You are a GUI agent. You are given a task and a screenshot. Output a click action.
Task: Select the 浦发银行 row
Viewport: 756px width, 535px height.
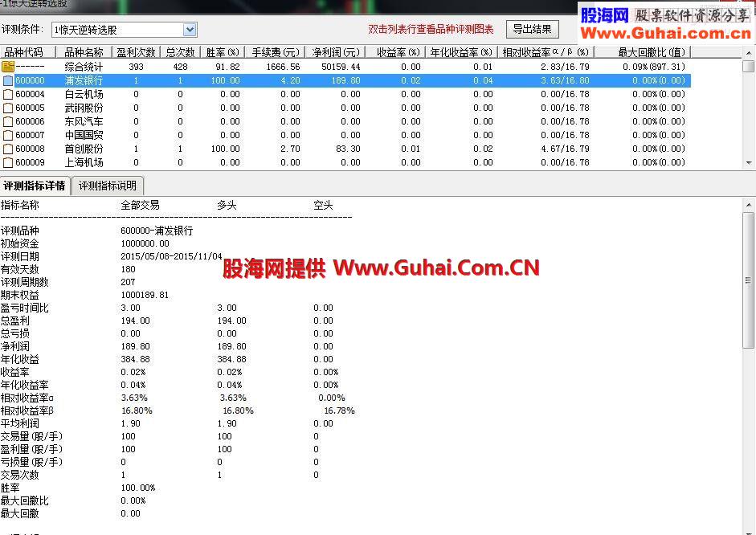345,80
